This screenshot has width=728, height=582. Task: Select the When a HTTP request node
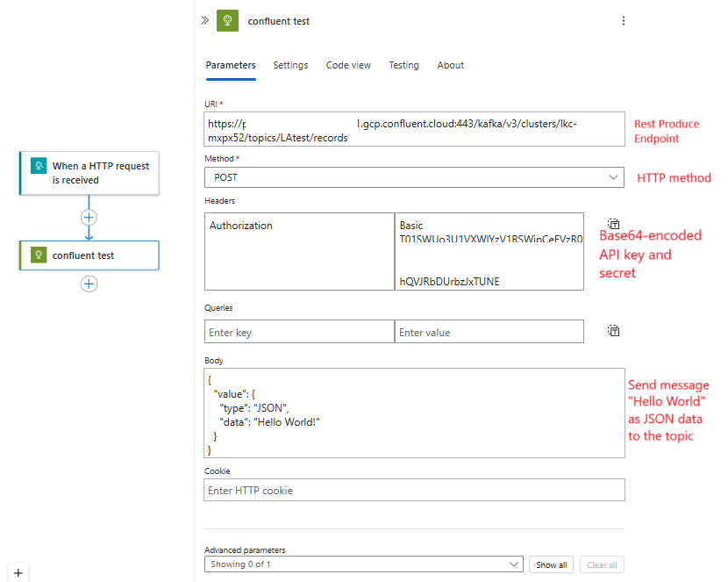point(89,173)
